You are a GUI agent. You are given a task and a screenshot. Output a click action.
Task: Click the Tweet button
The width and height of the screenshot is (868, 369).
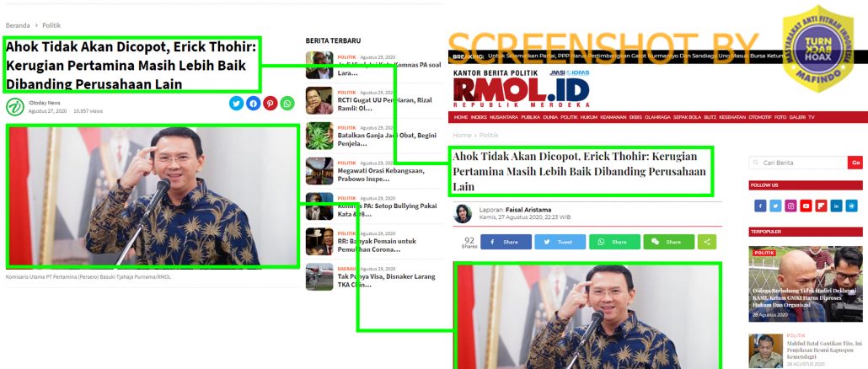560,242
